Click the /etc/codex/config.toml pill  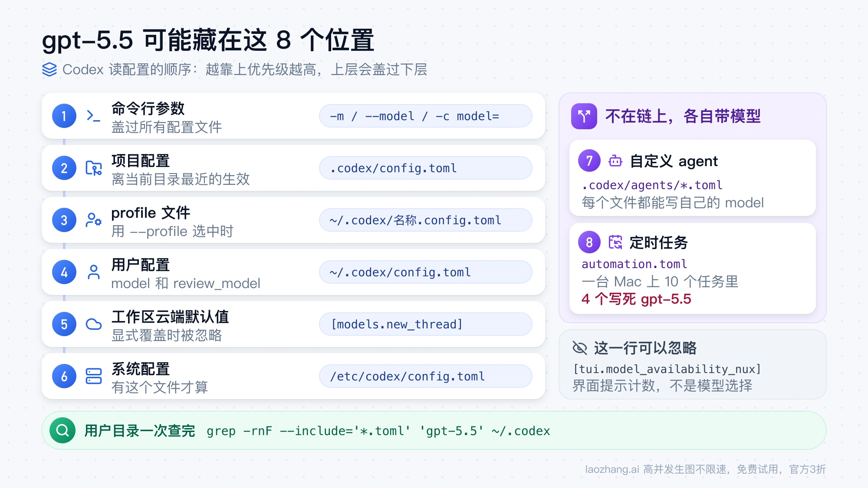click(x=425, y=376)
